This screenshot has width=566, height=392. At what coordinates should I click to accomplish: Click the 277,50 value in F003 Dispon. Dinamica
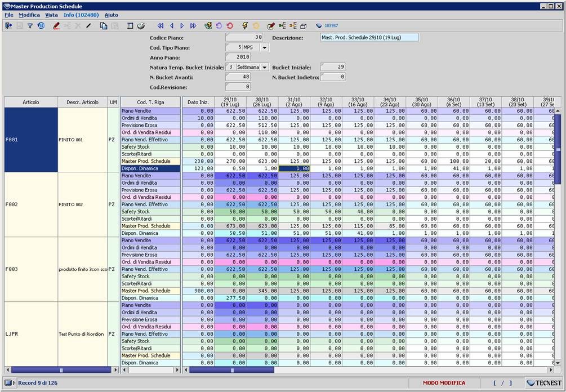point(230,298)
